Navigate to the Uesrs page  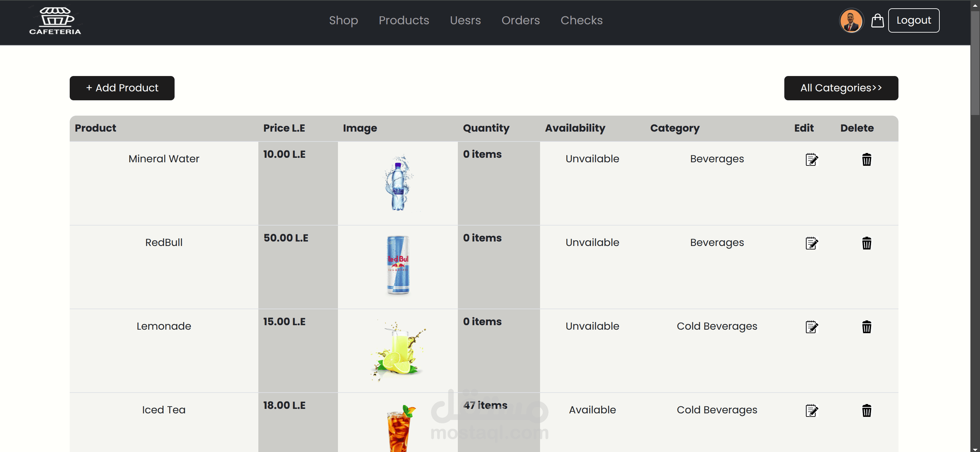(465, 20)
